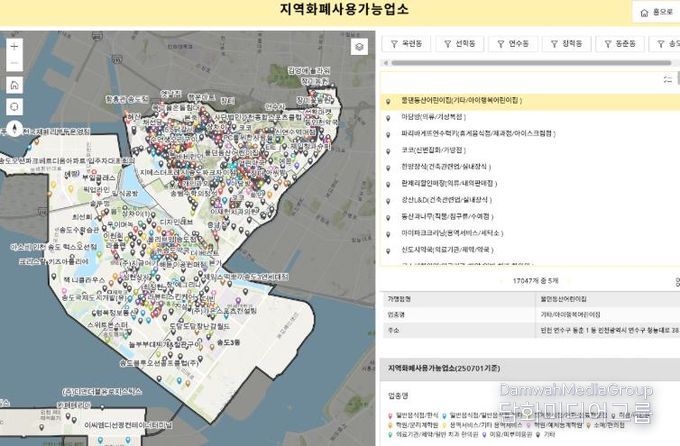Select the list row with 의류/기성복점
This screenshot has height=446, width=680.
530,117
